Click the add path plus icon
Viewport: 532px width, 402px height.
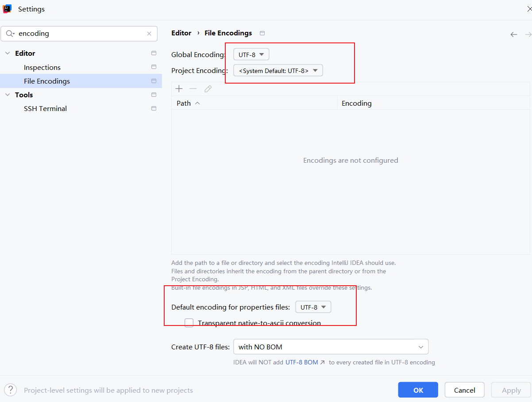(x=179, y=89)
